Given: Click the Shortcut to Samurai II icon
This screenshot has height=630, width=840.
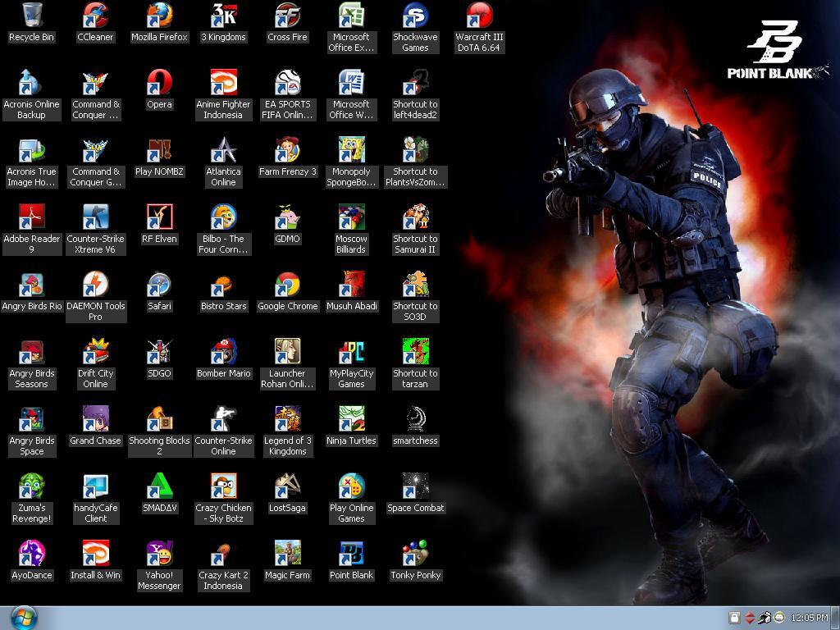Looking at the screenshot, I should (415, 217).
